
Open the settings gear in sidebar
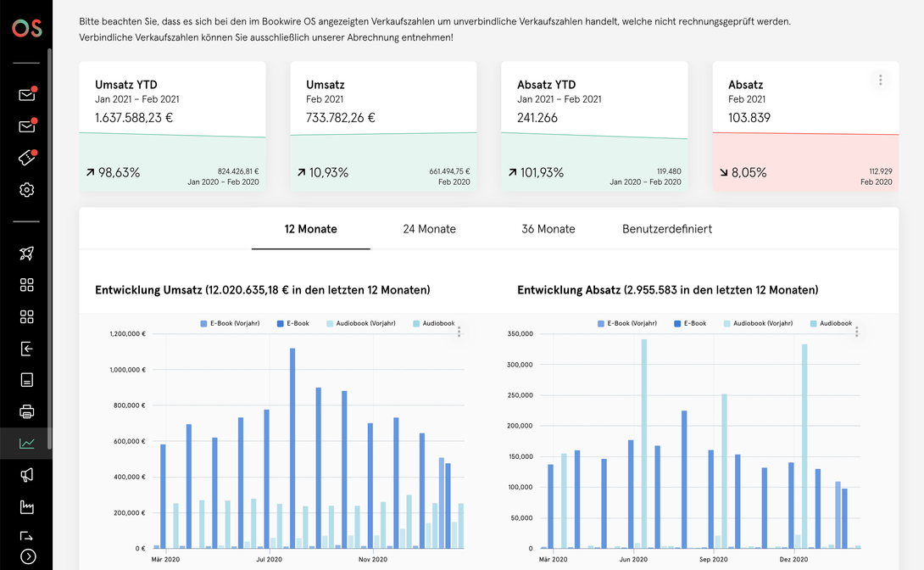tap(26, 190)
